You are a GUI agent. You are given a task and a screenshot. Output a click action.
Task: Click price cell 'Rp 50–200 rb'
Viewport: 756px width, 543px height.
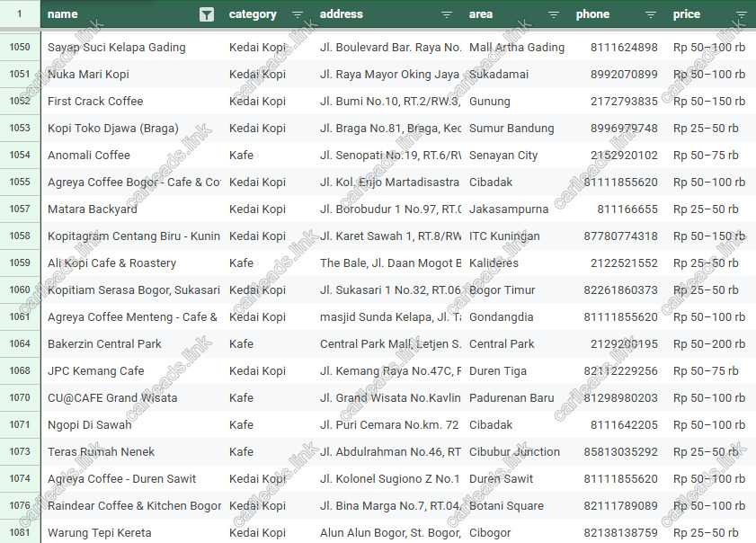tap(711, 343)
